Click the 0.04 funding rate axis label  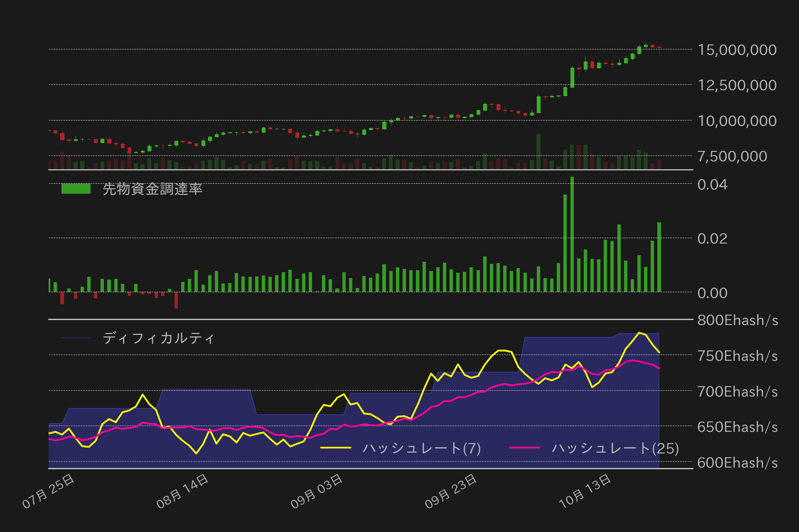[x=712, y=185]
